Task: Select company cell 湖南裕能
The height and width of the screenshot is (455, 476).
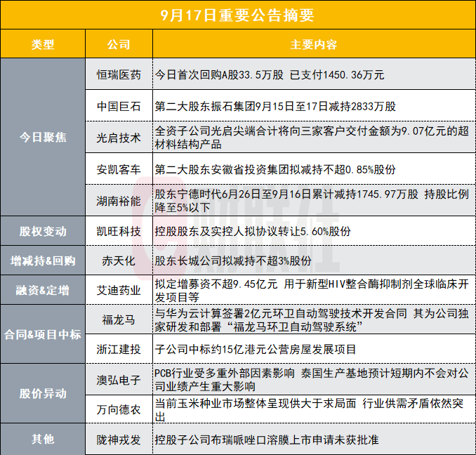Action: 119,201
